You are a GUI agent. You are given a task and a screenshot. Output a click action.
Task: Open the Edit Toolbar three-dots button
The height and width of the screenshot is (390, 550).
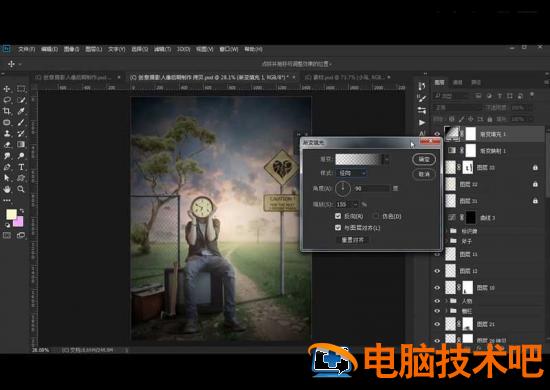click(7, 201)
